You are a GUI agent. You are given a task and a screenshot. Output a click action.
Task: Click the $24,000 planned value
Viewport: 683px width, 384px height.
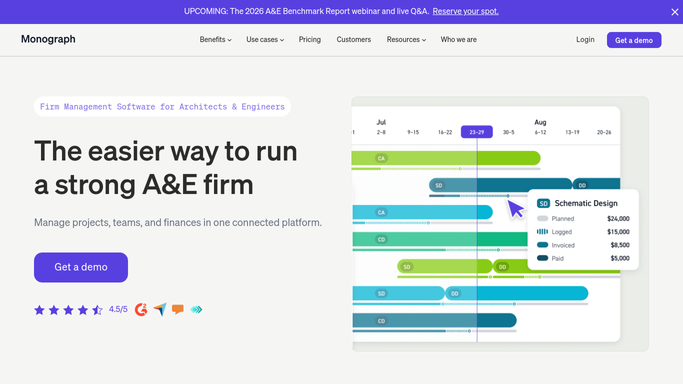click(x=618, y=219)
